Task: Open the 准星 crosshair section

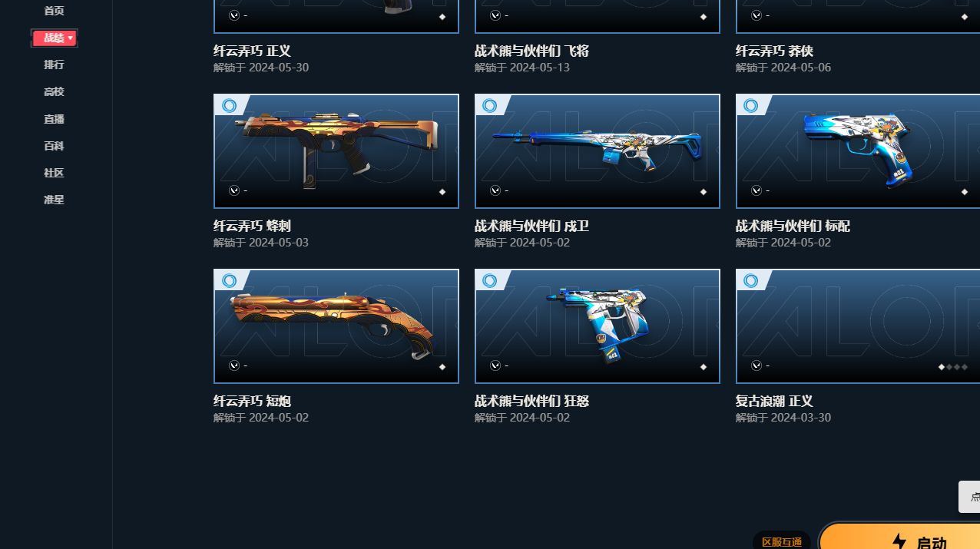Action: coord(54,200)
